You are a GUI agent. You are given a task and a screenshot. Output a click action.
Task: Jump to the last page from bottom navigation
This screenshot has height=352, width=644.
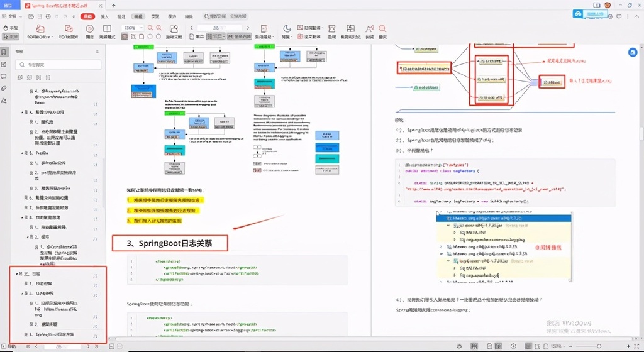click(x=96, y=346)
